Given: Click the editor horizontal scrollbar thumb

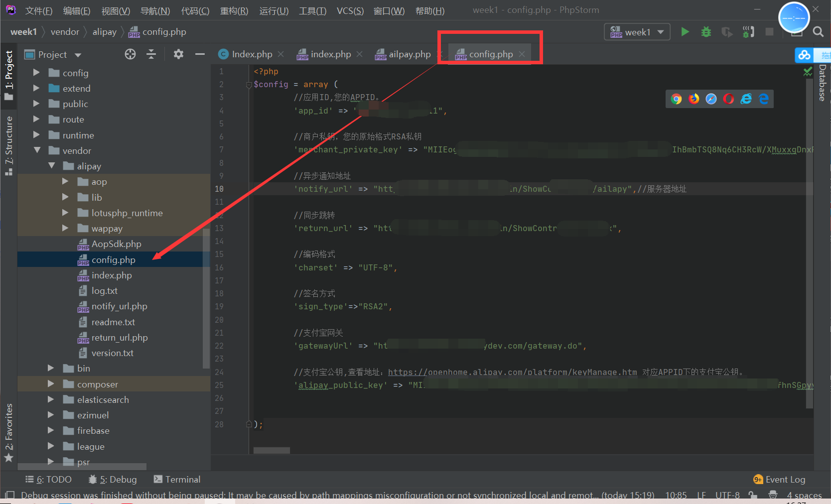Looking at the screenshot, I should (272, 450).
